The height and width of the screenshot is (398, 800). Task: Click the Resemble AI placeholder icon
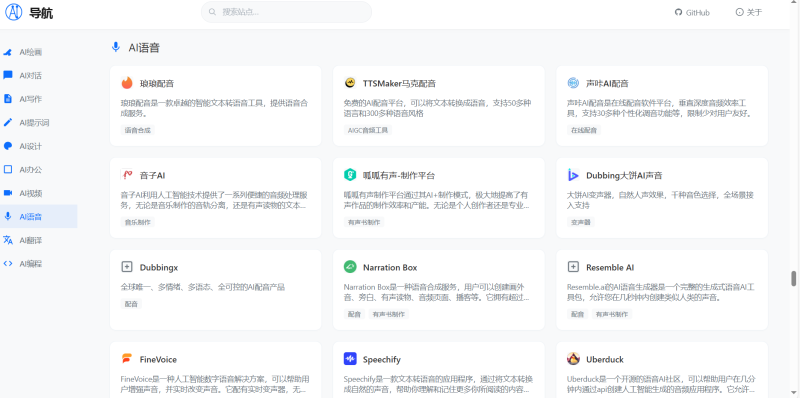[573, 267]
